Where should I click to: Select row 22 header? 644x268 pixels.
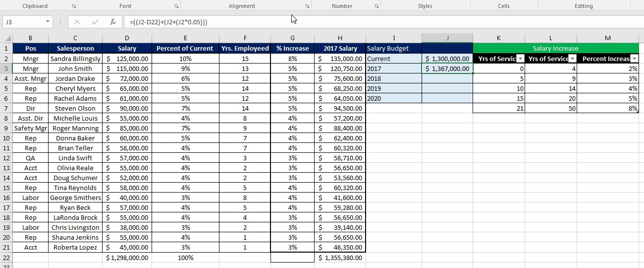point(6,258)
